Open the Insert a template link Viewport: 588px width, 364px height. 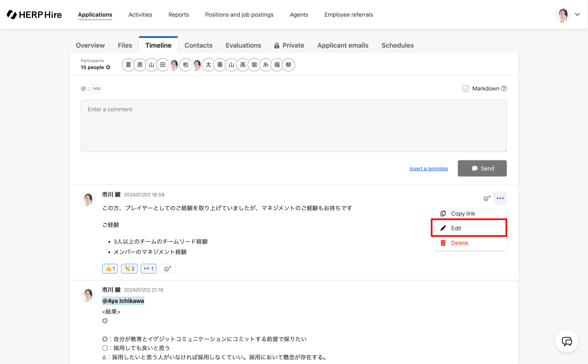click(428, 169)
